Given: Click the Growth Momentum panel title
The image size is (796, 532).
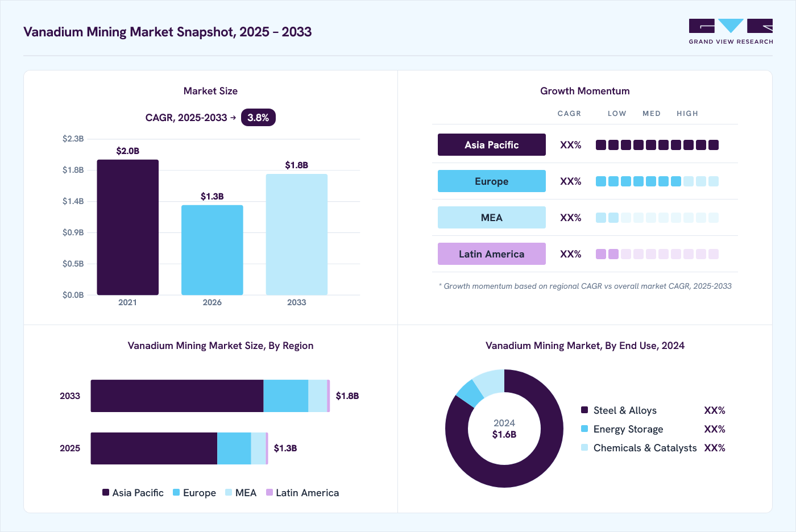Looking at the screenshot, I should [x=585, y=91].
